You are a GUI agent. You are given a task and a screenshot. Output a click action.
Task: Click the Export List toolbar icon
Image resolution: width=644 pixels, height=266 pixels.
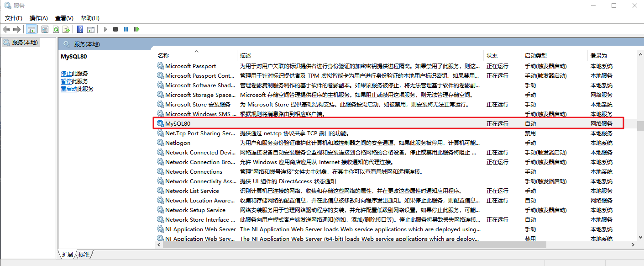(66, 29)
